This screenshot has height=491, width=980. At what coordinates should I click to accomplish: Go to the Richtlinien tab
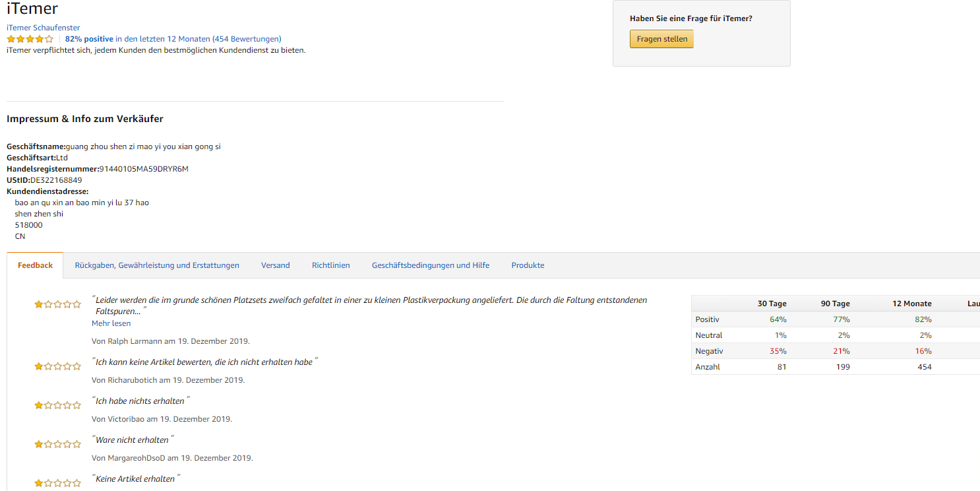point(330,265)
